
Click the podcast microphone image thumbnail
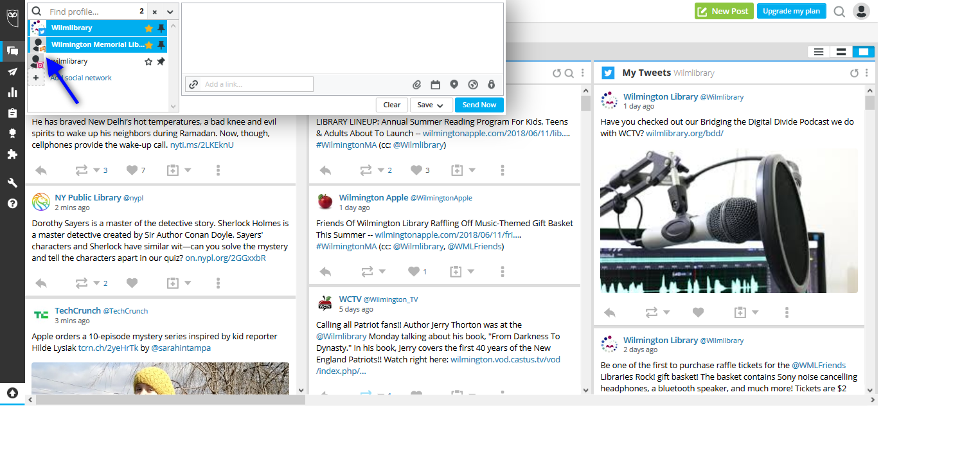point(729,220)
